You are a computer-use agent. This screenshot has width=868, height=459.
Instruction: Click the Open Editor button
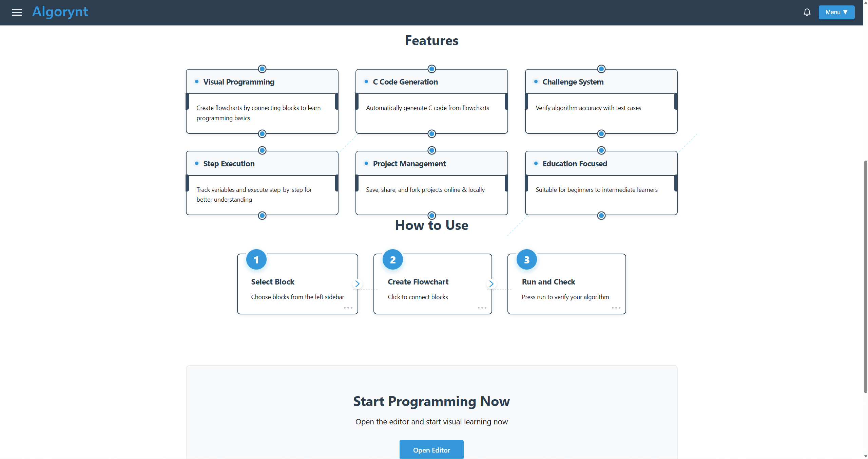[431, 450]
